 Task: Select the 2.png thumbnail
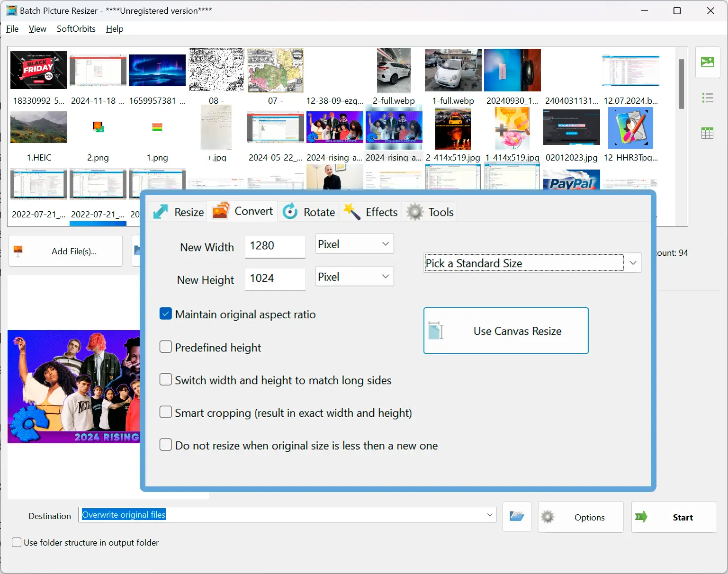(98, 127)
